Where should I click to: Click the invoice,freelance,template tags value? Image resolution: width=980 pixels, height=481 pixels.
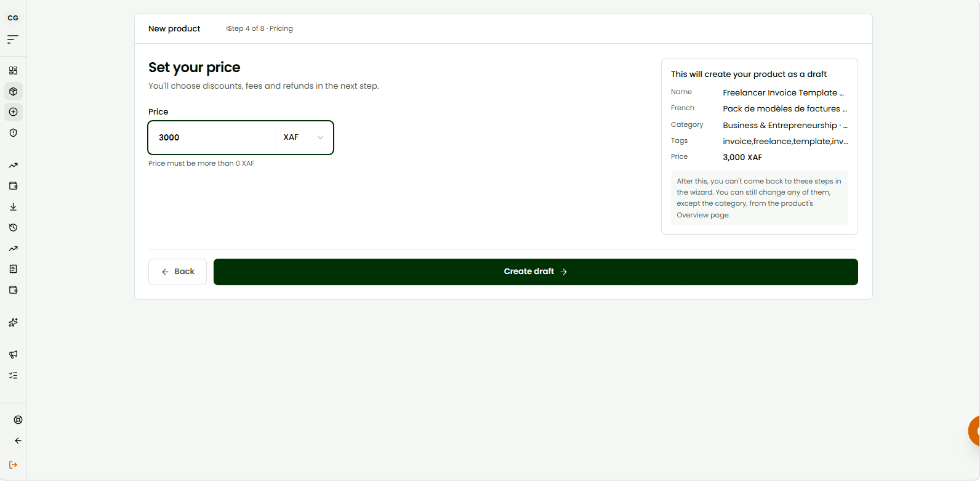[785, 141]
